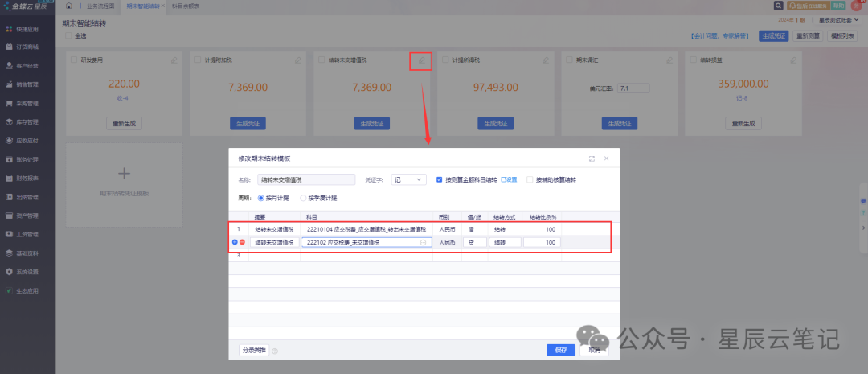
Task: Click the user avatar in top right
Action: pyautogui.click(x=857, y=6)
